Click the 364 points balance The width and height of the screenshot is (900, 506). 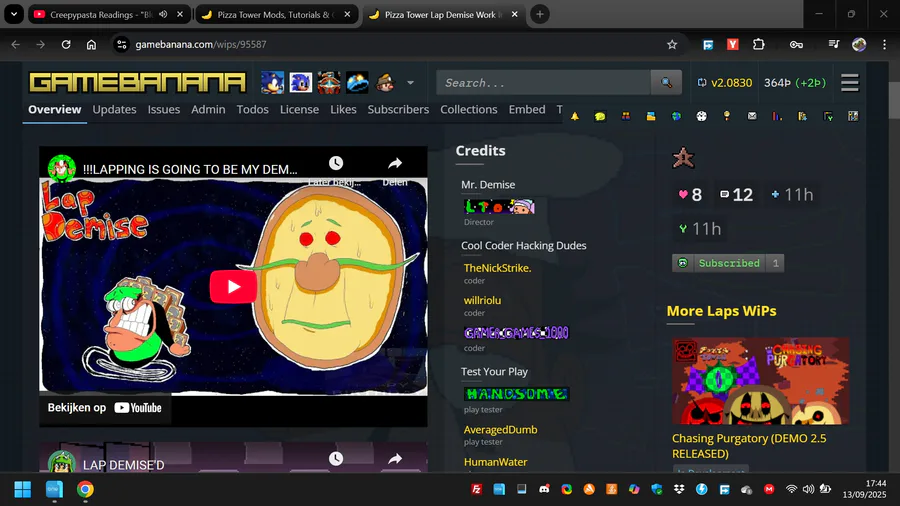[x=795, y=83]
